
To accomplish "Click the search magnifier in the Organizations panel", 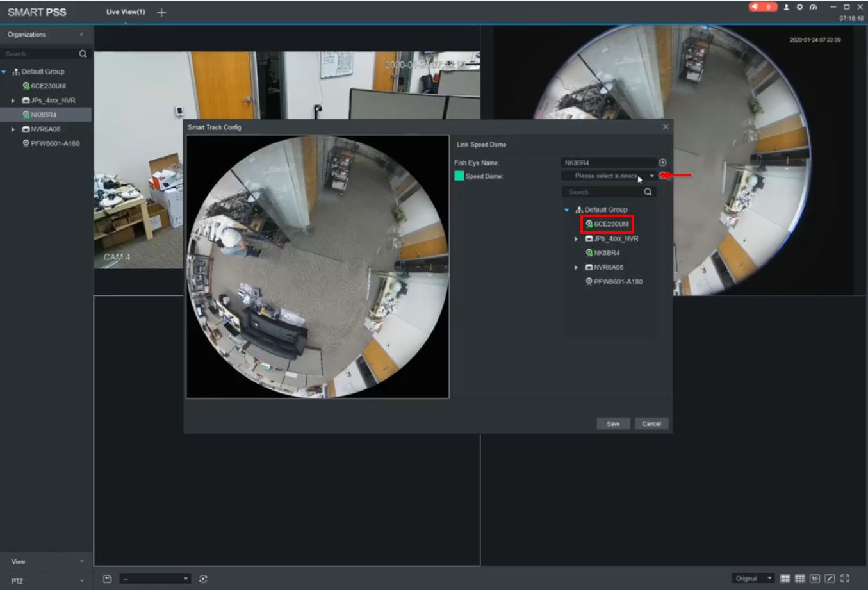I will 83,54.
